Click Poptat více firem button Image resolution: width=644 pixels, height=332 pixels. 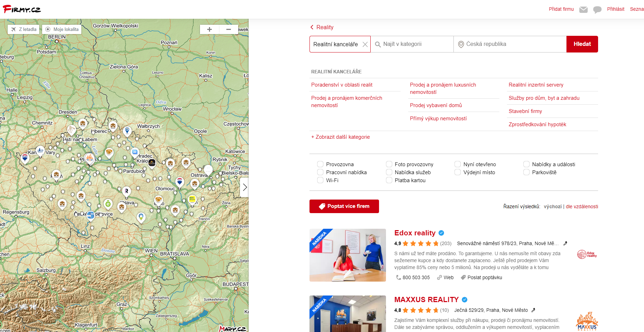point(344,206)
